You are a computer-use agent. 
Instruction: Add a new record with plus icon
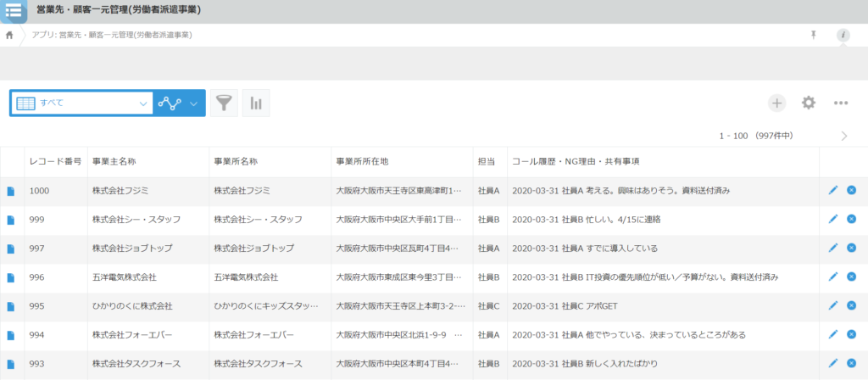tap(776, 103)
